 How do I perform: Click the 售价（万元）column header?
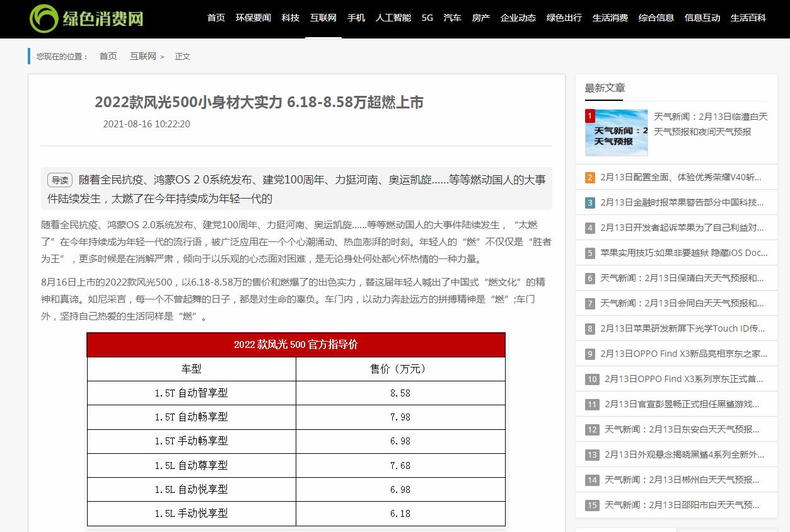(x=400, y=369)
